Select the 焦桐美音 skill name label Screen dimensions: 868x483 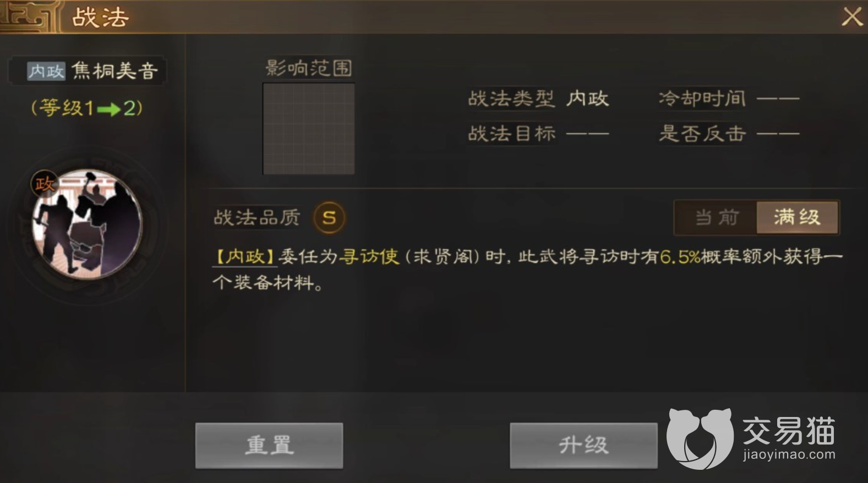[115, 71]
